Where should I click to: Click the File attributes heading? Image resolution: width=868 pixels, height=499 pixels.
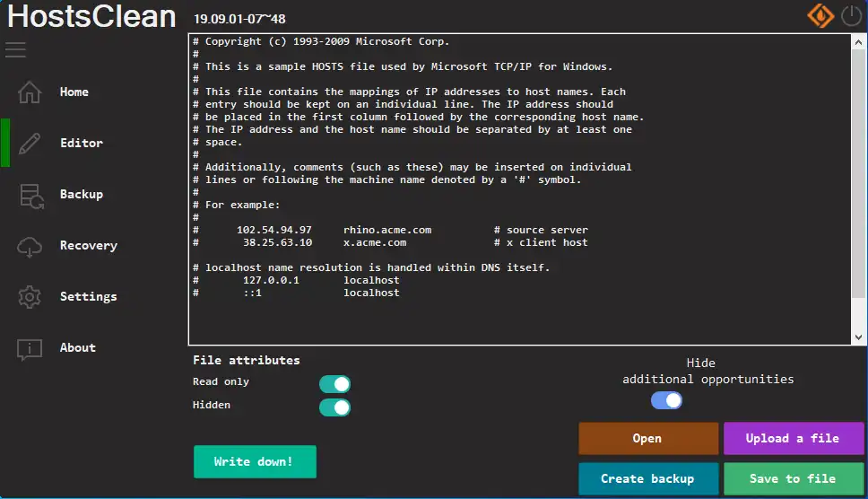(247, 360)
